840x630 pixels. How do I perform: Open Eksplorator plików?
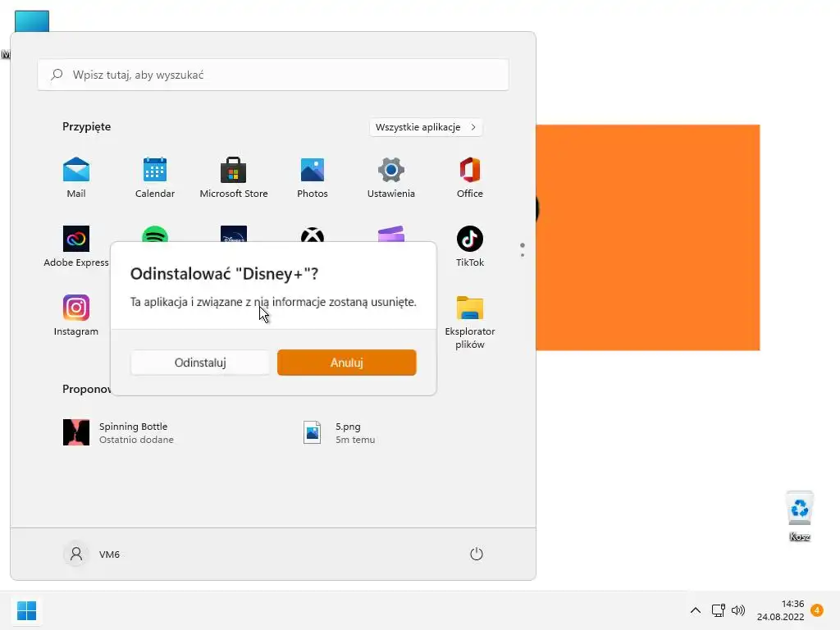(470, 322)
